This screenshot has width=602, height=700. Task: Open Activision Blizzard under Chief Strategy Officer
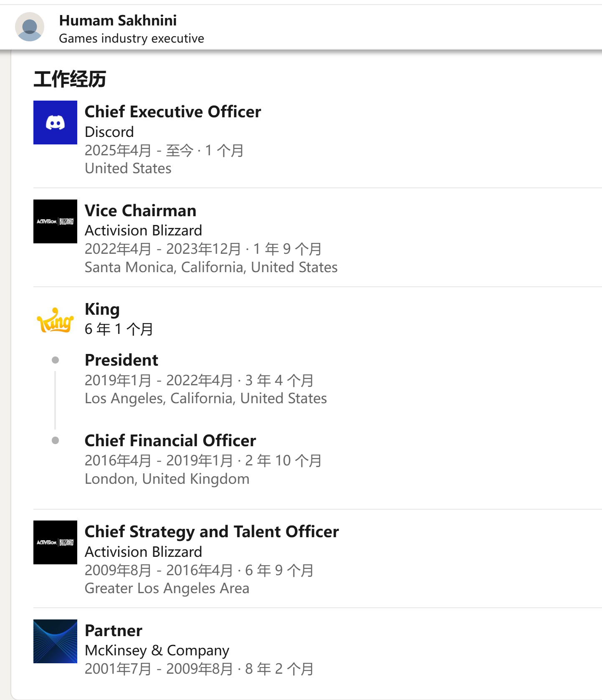point(143,552)
